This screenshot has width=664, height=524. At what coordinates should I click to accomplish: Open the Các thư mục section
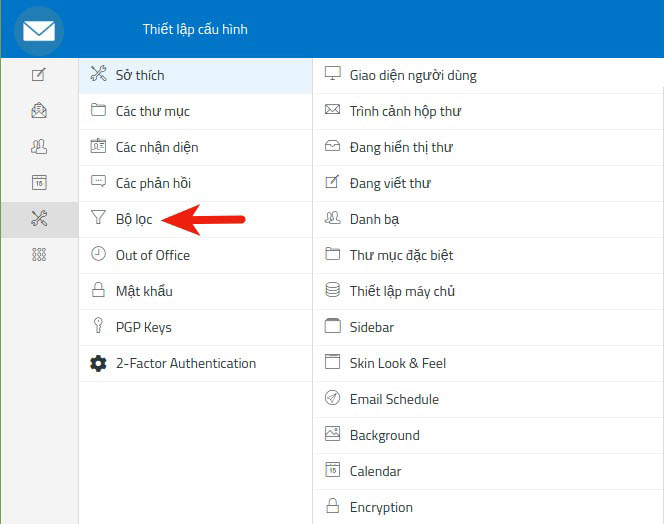click(x=196, y=111)
